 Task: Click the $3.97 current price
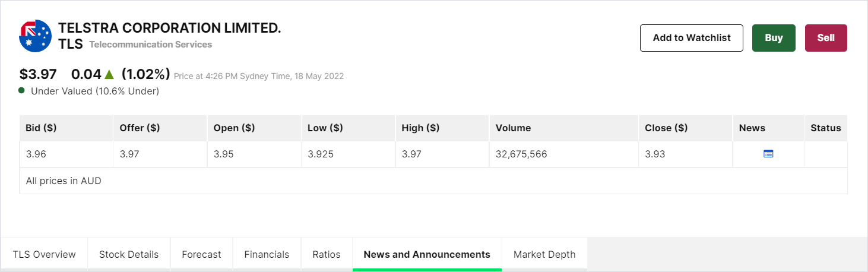pos(38,74)
